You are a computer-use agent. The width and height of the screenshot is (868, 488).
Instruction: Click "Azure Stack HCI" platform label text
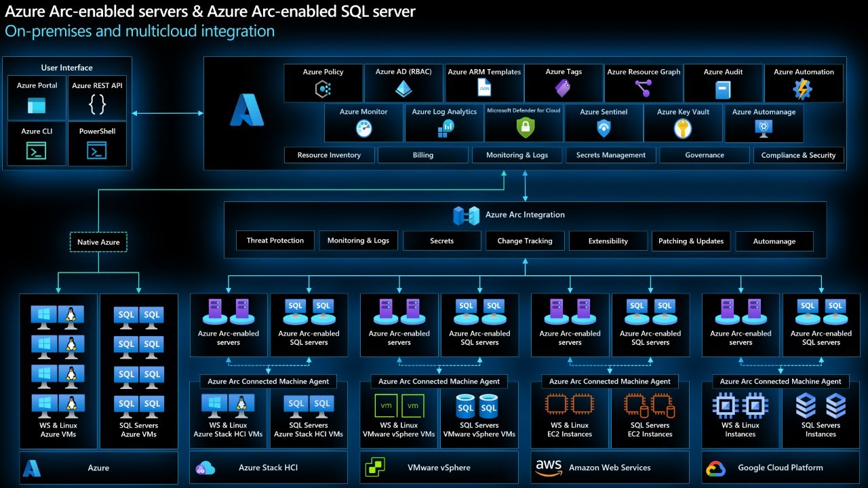pos(268,468)
